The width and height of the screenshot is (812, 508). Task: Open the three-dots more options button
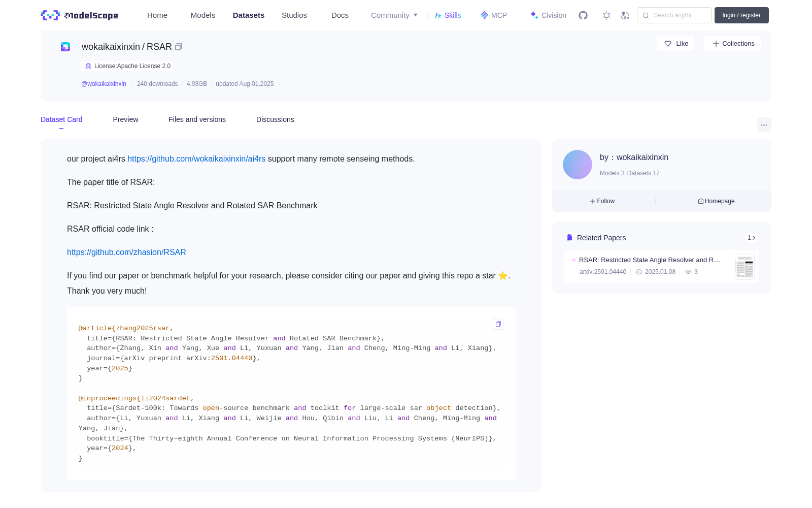point(764,124)
